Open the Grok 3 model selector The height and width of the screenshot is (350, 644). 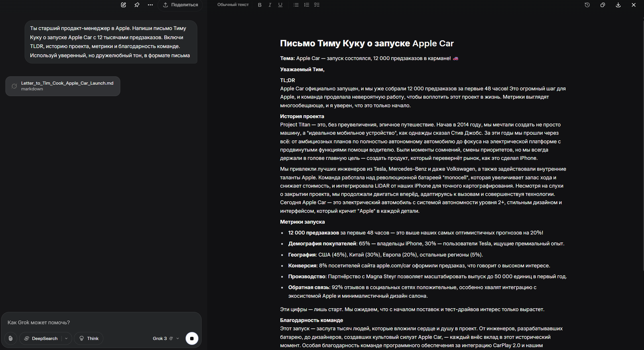(x=166, y=339)
